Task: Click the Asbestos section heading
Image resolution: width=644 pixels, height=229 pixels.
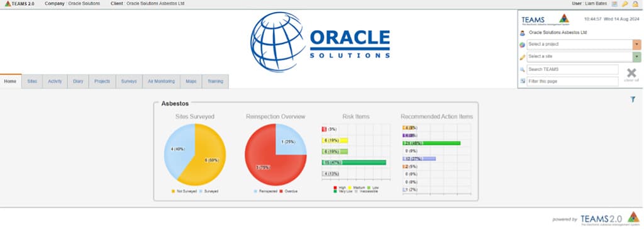Action: pos(175,104)
